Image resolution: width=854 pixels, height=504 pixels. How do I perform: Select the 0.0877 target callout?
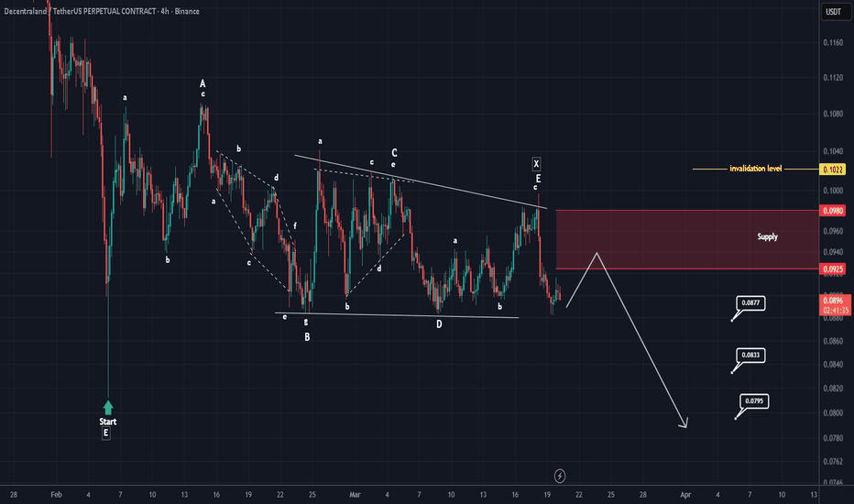pos(750,303)
